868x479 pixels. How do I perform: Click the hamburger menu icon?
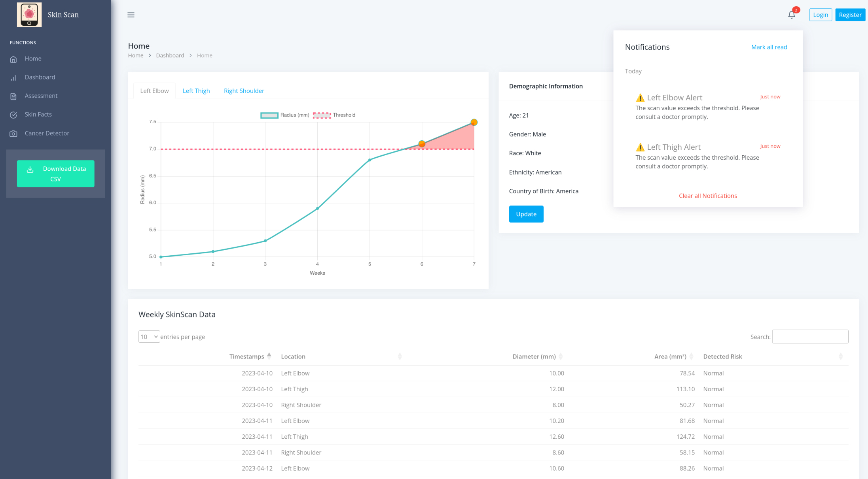point(131,15)
